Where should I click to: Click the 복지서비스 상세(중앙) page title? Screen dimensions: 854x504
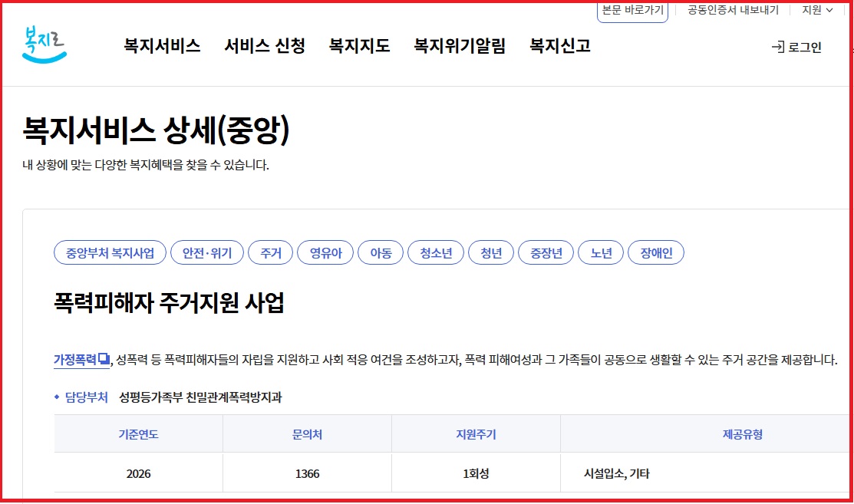(156, 130)
